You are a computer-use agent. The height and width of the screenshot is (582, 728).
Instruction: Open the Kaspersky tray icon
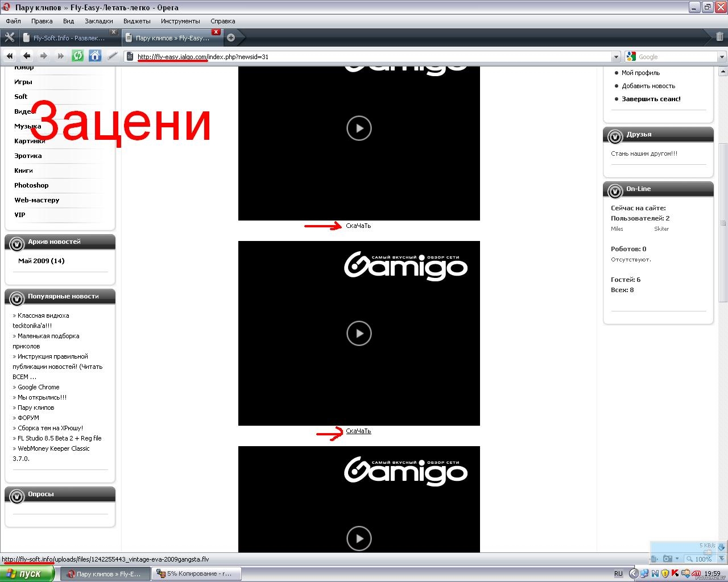(x=675, y=573)
